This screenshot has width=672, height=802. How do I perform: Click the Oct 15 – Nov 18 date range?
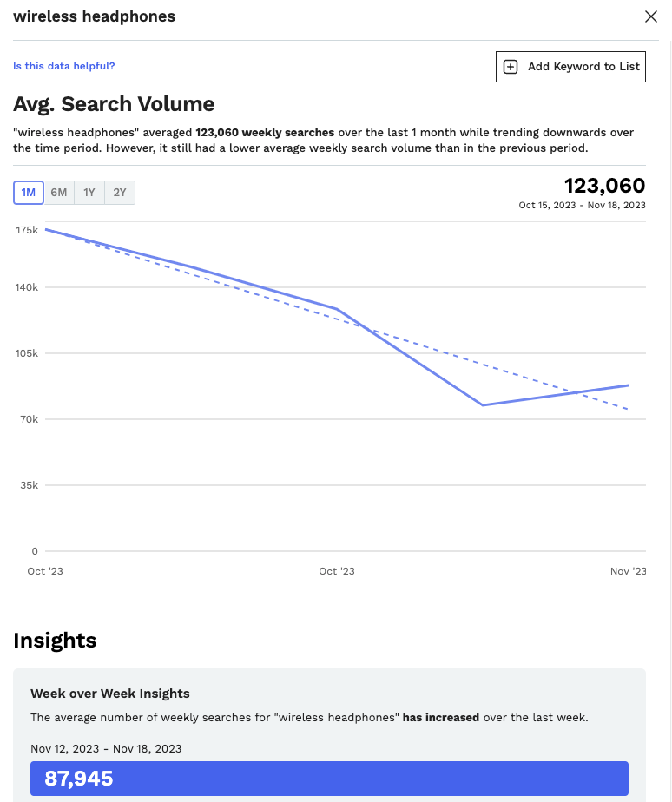tap(582, 205)
